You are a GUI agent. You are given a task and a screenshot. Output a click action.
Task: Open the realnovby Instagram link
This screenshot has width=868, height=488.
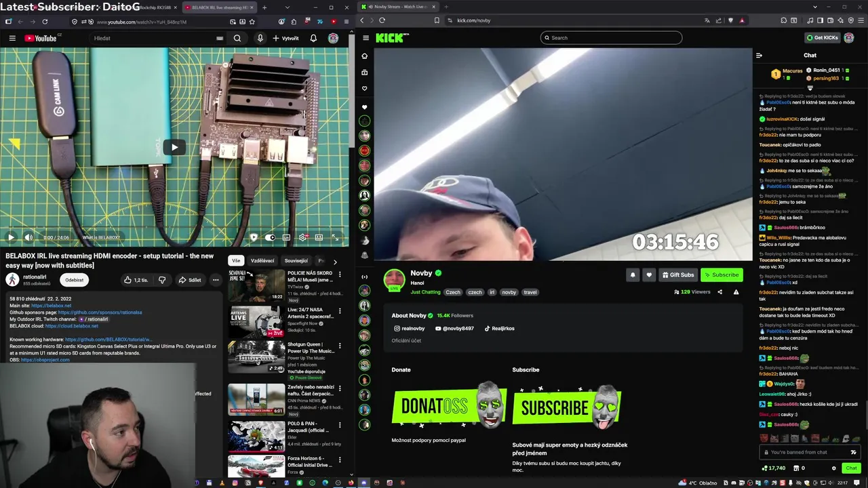410,329
